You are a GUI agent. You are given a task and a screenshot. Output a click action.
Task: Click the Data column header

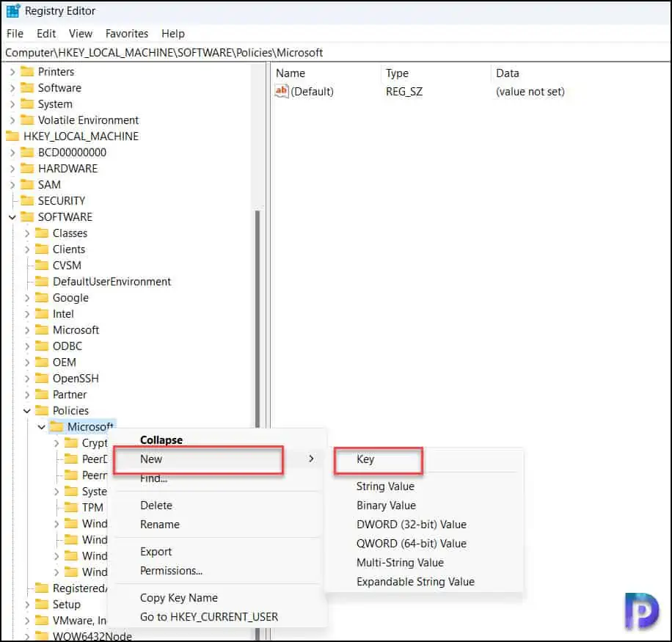[x=508, y=73]
